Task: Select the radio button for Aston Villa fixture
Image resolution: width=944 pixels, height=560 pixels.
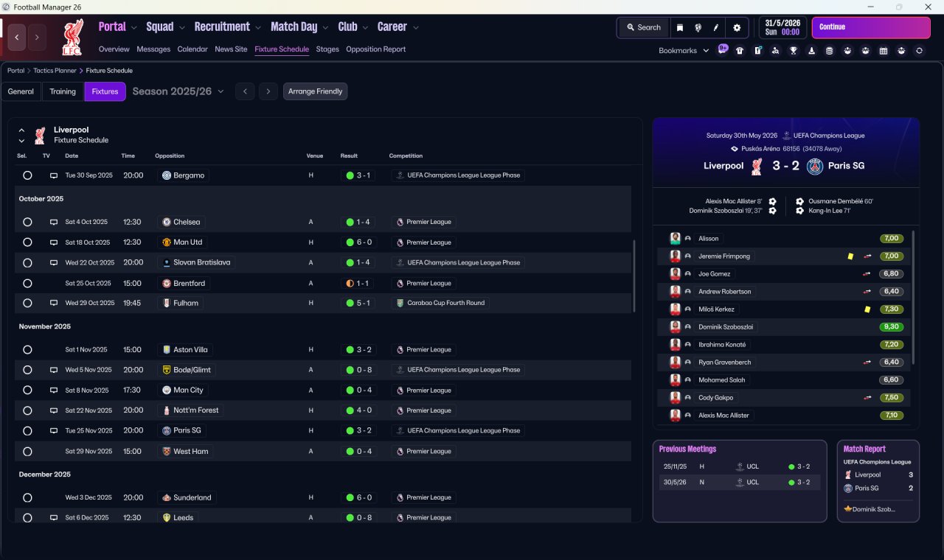Action: pos(27,350)
